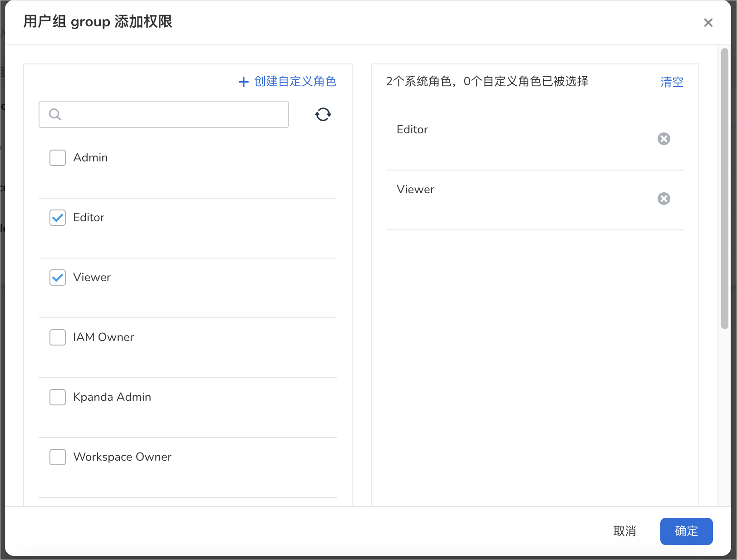Uncheck the Editor role checkbox

(58, 218)
